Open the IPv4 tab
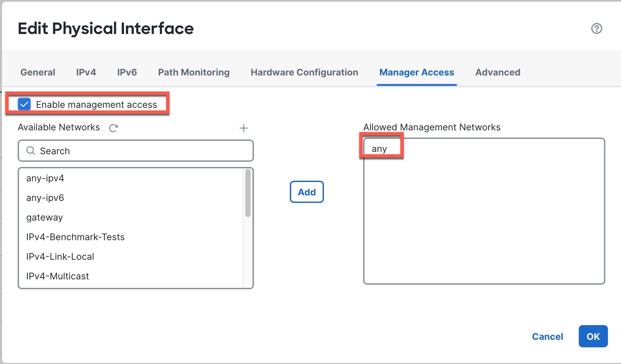This screenshot has width=621, height=364. click(86, 72)
